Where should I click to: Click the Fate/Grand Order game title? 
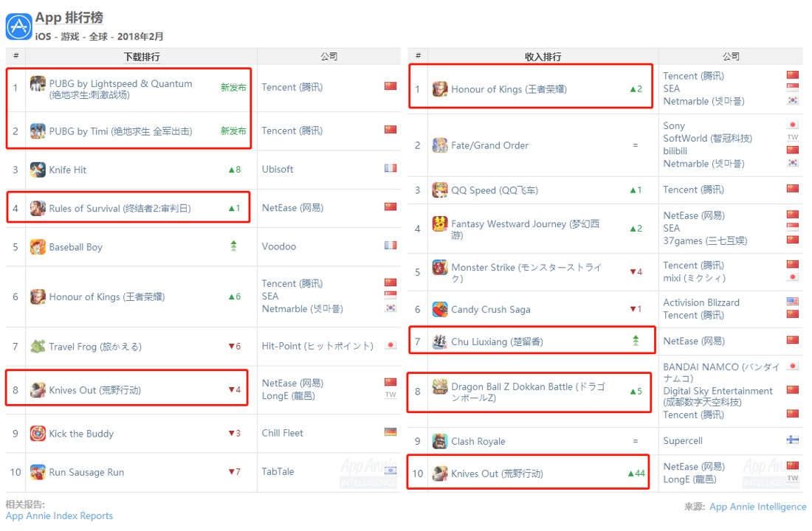(x=490, y=145)
